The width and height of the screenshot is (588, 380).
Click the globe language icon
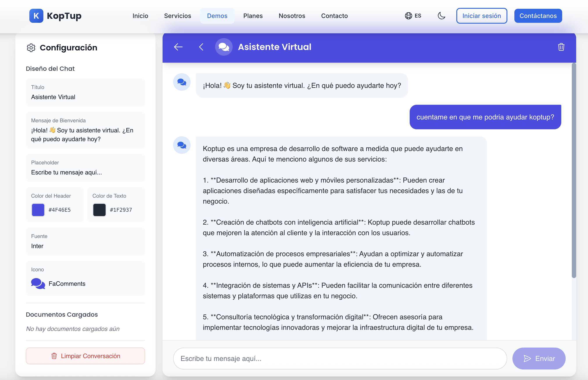click(409, 16)
